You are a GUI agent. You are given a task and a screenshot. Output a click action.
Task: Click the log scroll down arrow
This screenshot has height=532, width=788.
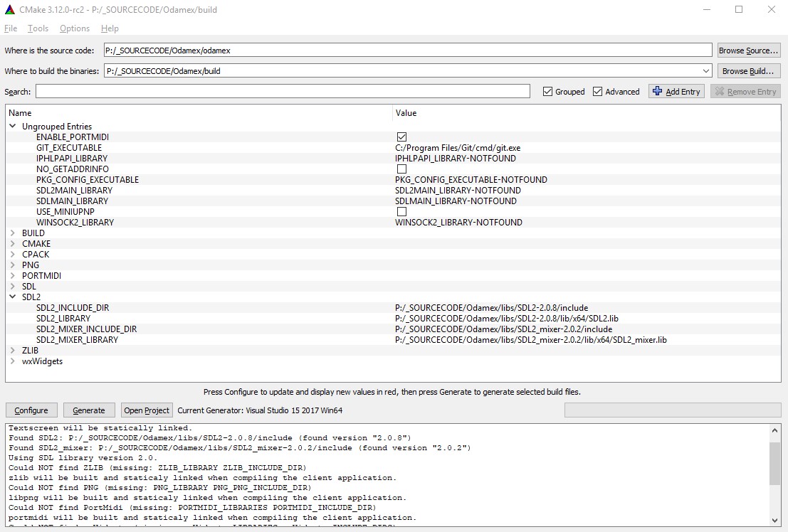(x=774, y=521)
